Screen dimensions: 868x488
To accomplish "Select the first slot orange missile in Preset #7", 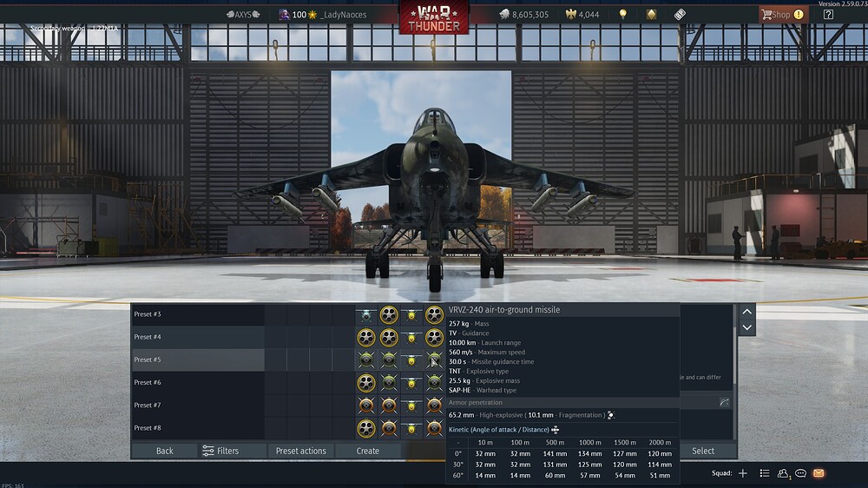I will point(366,406).
